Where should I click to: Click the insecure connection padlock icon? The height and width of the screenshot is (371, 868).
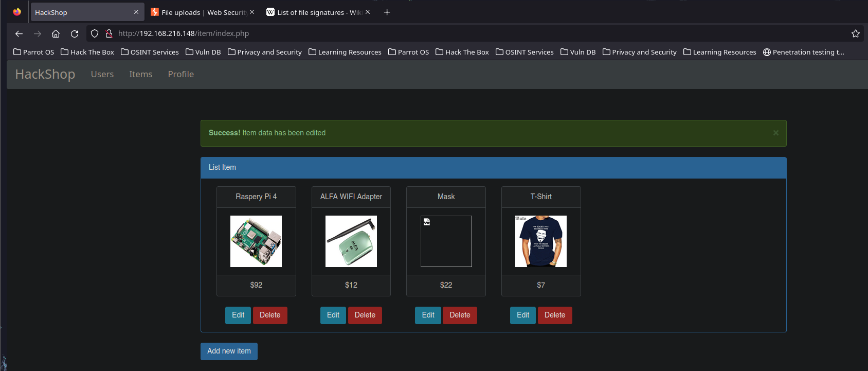109,33
